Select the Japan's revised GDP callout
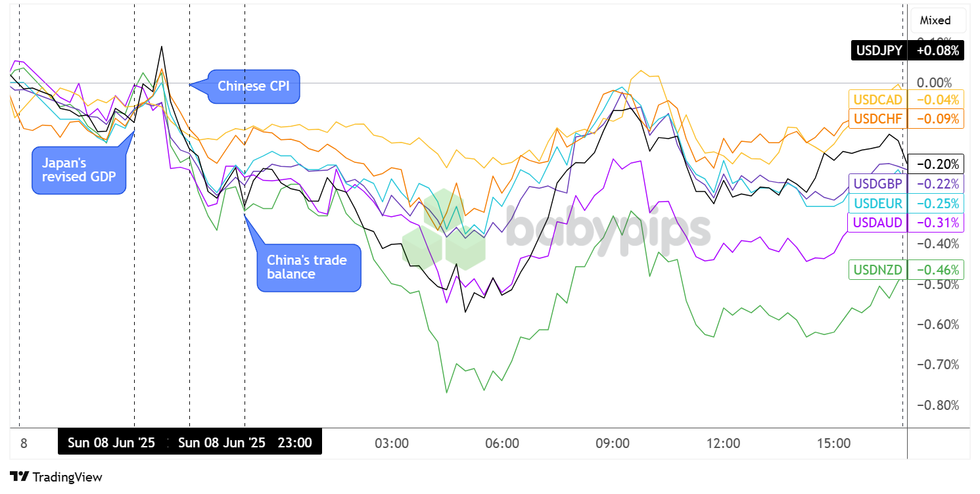This screenshot has height=494, width=980. (80, 170)
